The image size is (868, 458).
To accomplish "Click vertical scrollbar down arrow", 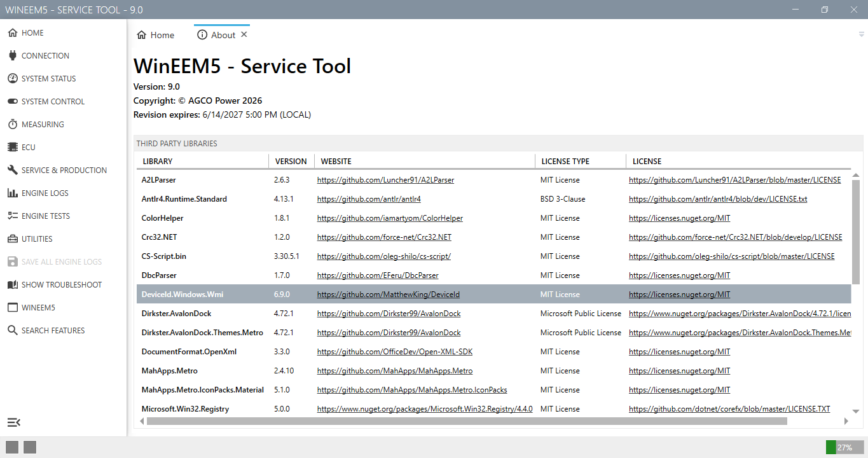I will 856,412.
